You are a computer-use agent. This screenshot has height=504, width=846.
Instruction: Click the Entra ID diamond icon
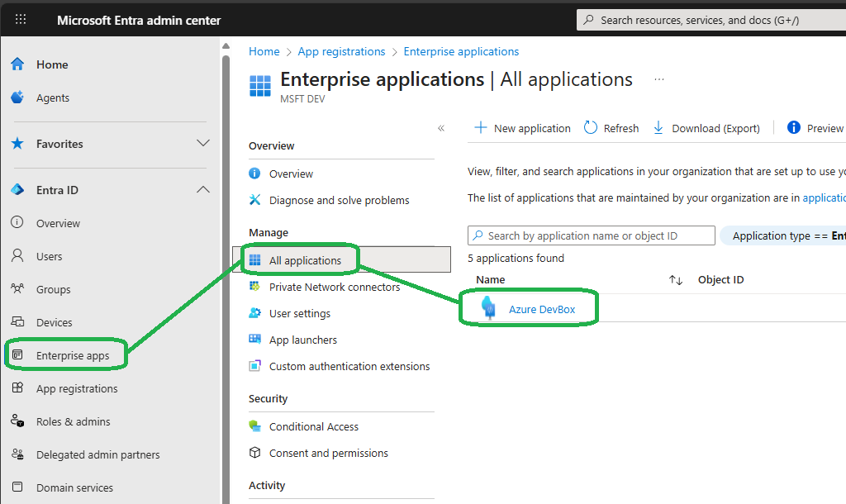[x=17, y=189]
